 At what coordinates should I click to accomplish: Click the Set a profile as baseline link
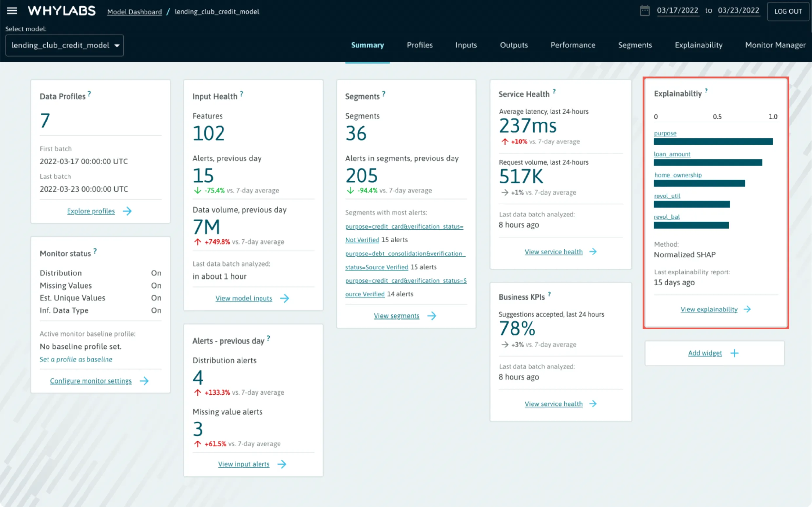[x=76, y=359]
